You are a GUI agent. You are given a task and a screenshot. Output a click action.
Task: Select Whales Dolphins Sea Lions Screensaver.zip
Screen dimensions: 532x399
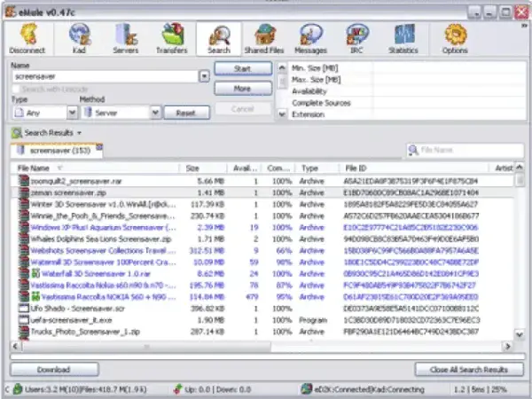(262, 239)
